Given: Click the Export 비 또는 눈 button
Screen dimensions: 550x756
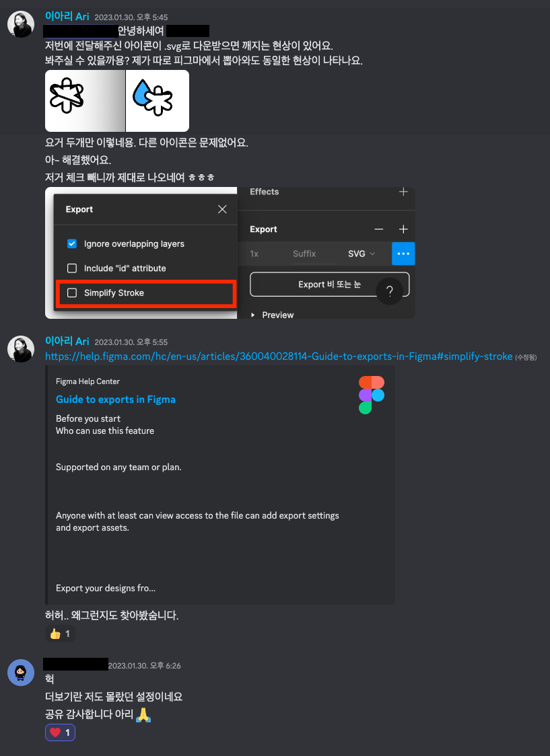Looking at the screenshot, I should 329,285.
